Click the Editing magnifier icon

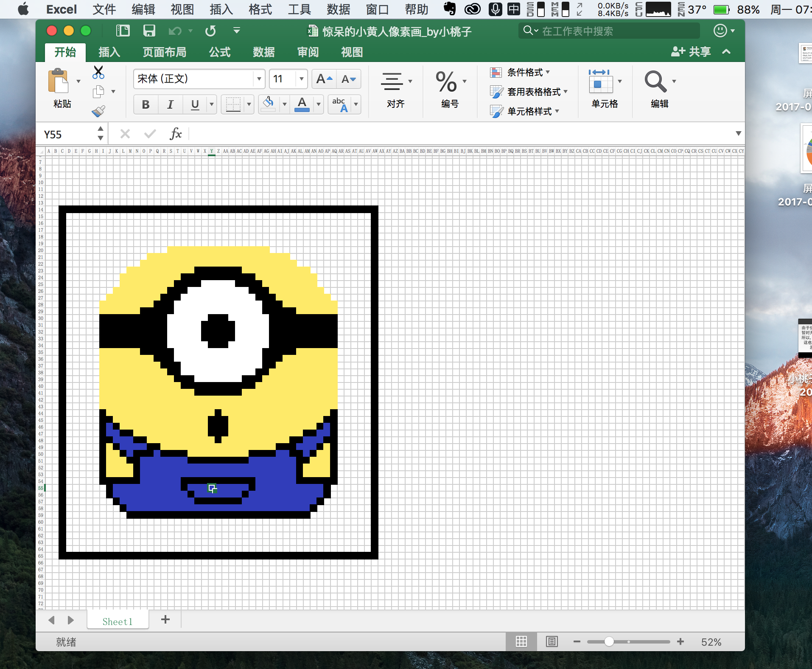tap(655, 81)
